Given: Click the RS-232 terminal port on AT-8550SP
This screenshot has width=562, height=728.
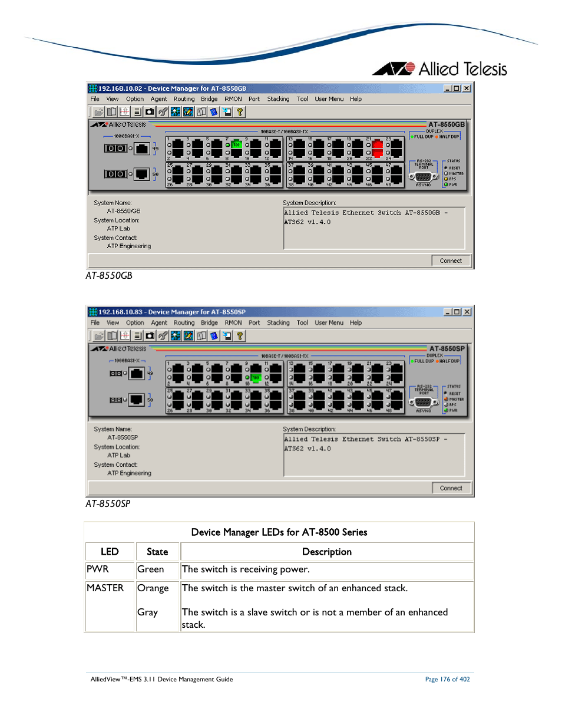Looking at the screenshot, I should [x=424, y=402].
